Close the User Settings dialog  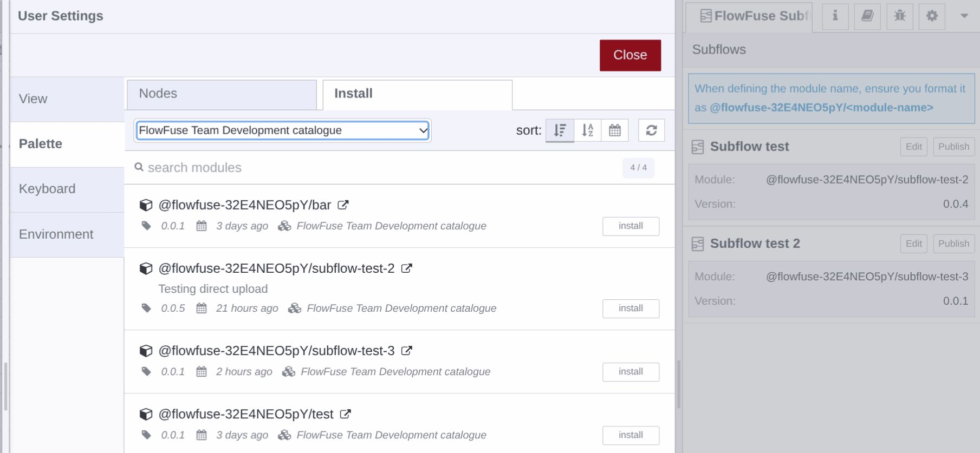[x=630, y=55]
